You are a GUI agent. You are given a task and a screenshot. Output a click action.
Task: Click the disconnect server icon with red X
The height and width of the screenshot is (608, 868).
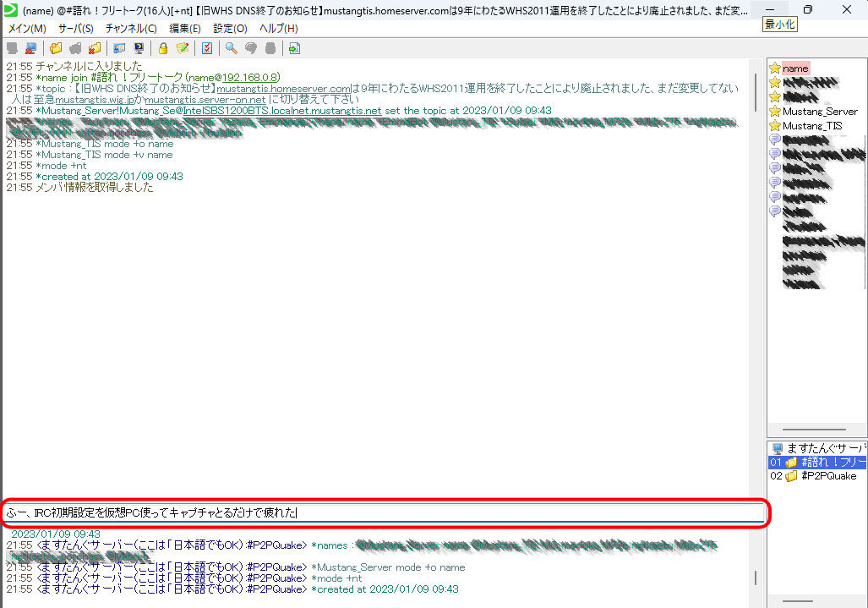(x=31, y=48)
